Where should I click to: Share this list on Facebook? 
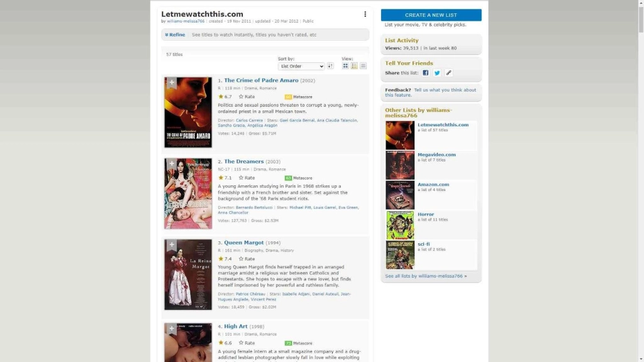pyautogui.click(x=425, y=72)
